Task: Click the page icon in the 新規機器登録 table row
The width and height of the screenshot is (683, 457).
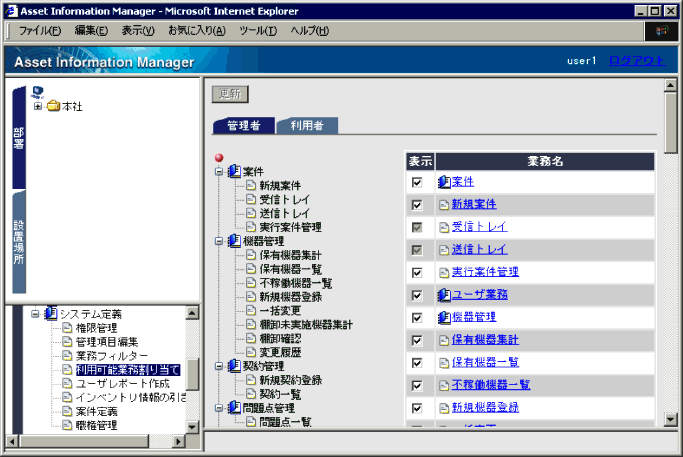Action: click(x=444, y=408)
